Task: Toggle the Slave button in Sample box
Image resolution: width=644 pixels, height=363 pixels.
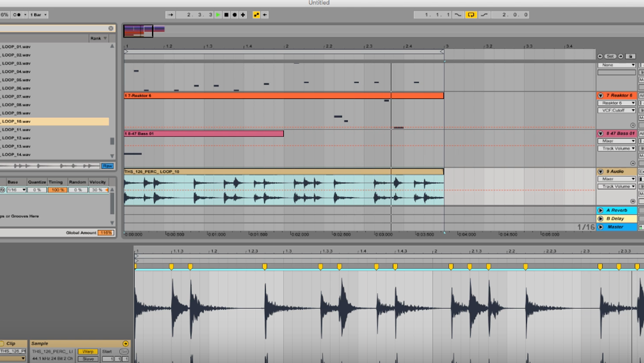Action: click(x=88, y=359)
